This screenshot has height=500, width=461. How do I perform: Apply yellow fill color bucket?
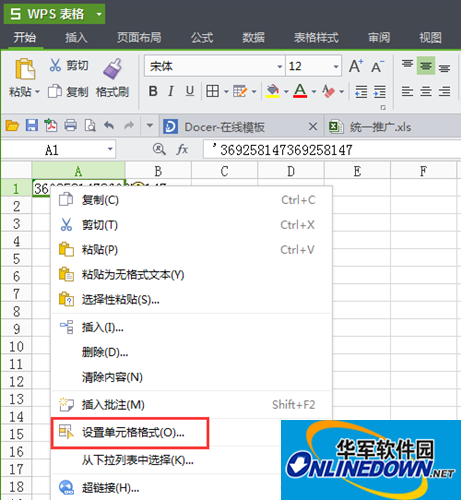[x=273, y=91]
